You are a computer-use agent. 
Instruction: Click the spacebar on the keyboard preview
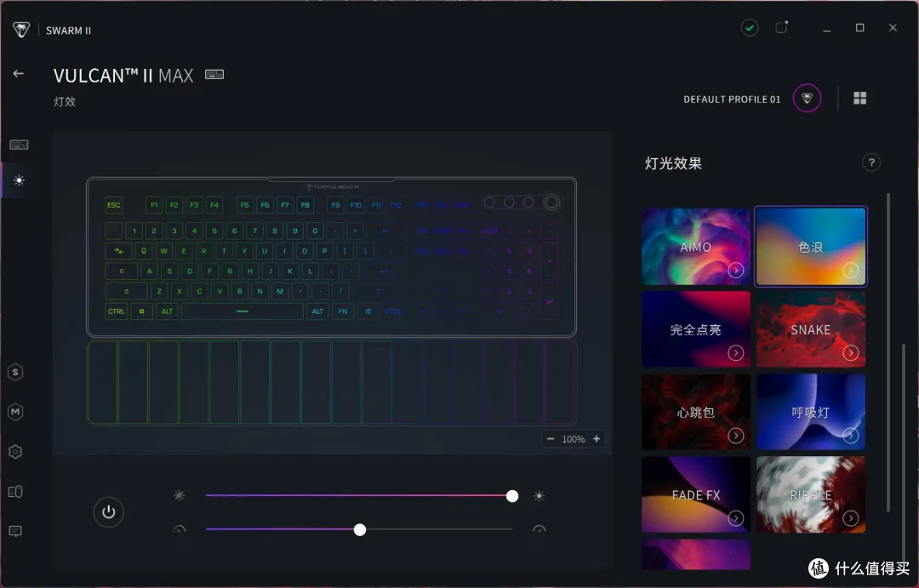243,311
